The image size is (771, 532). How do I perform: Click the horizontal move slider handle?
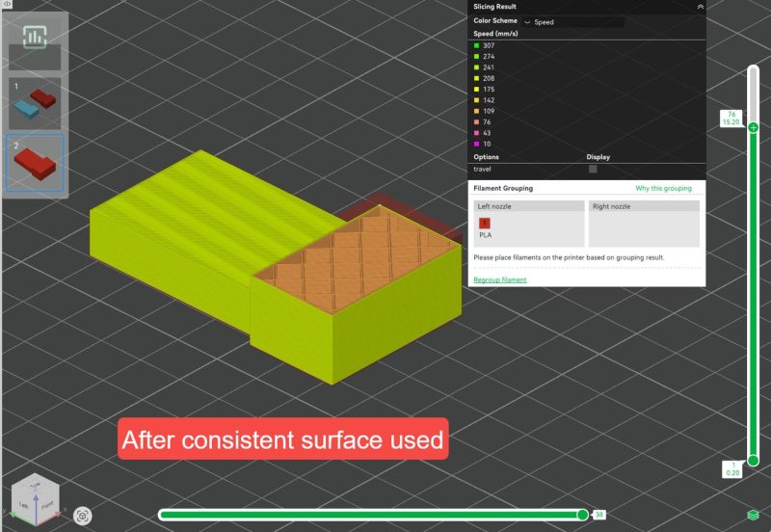pyautogui.click(x=582, y=515)
